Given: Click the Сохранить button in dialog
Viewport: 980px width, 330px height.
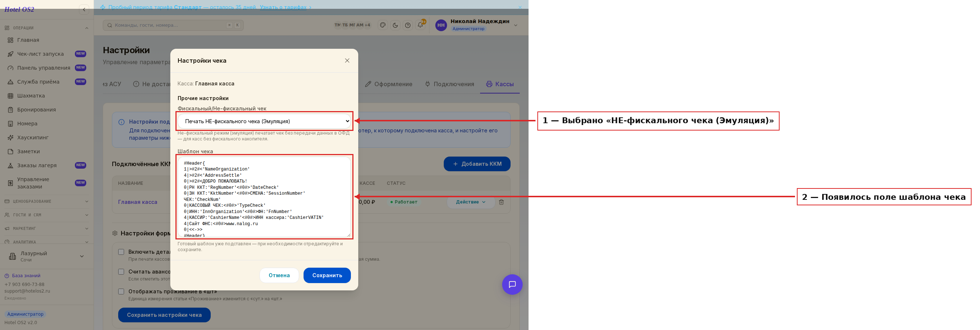Looking at the screenshot, I should [x=327, y=275].
